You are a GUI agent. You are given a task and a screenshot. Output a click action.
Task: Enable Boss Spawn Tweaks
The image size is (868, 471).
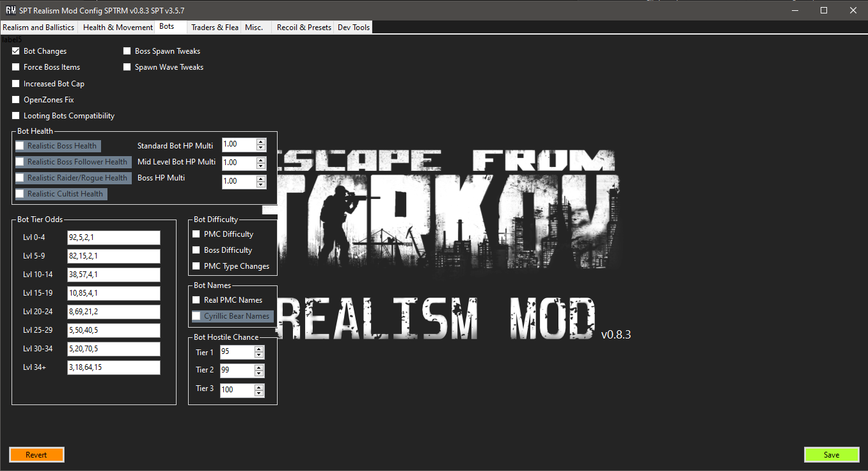pos(127,51)
